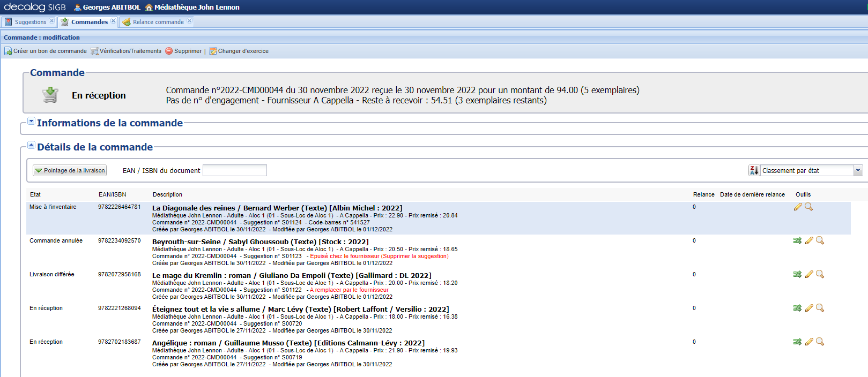Viewport: 868px width, 377px height.
Task: Click pencil edit icon for Éteignez tout row
Action: [x=809, y=308]
